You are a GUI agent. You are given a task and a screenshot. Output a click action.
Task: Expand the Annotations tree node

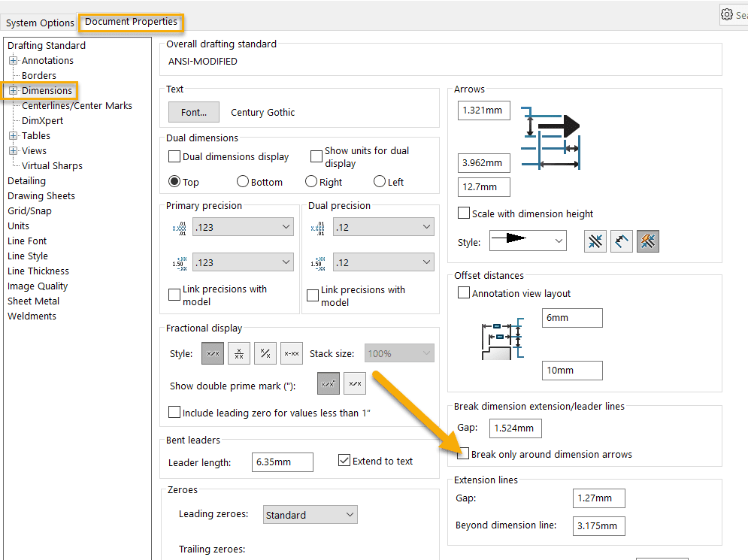point(14,61)
